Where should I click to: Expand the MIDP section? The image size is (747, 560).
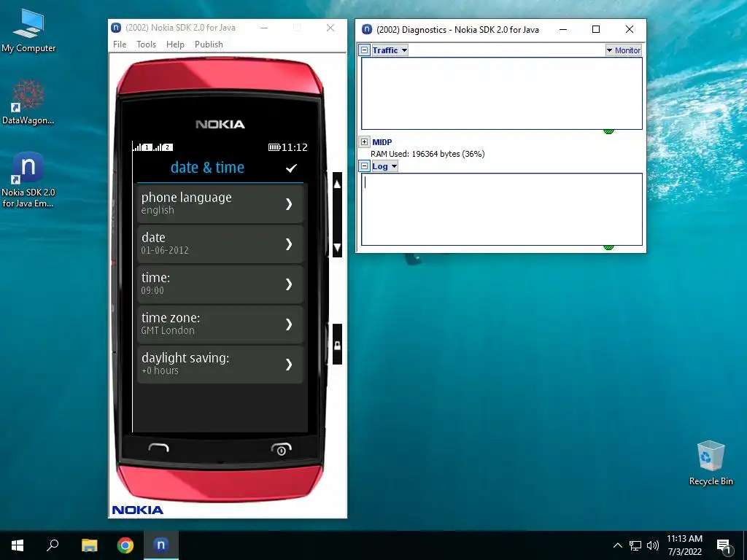click(365, 142)
